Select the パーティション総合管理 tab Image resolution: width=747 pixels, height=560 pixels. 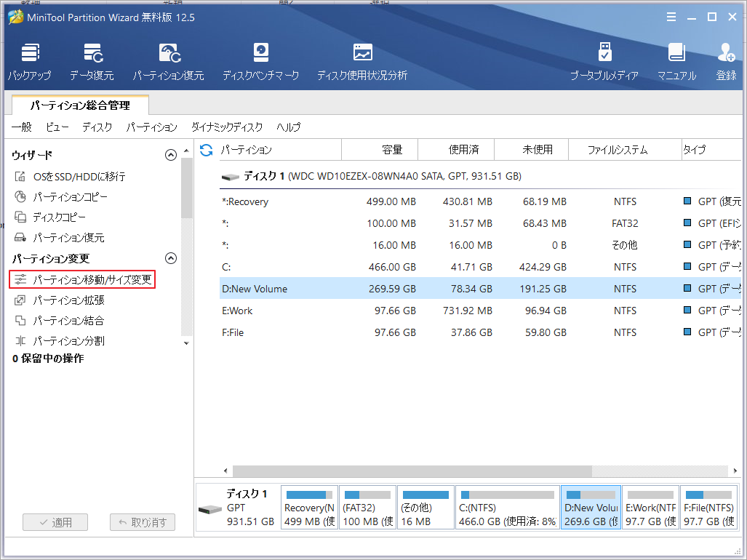tap(80, 105)
